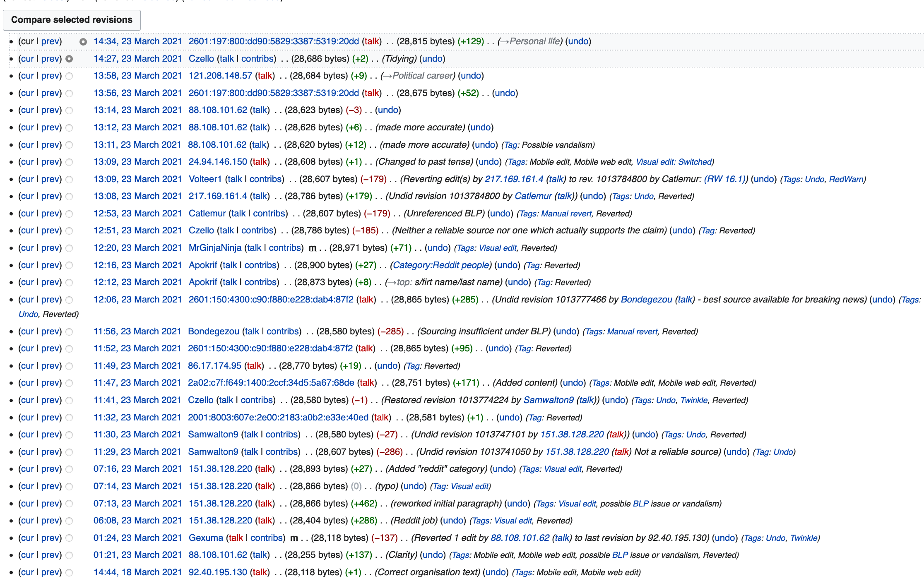Open Catlemur's user page on the 12:53 row
Screen dimensions: 924x581
[x=207, y=214]
